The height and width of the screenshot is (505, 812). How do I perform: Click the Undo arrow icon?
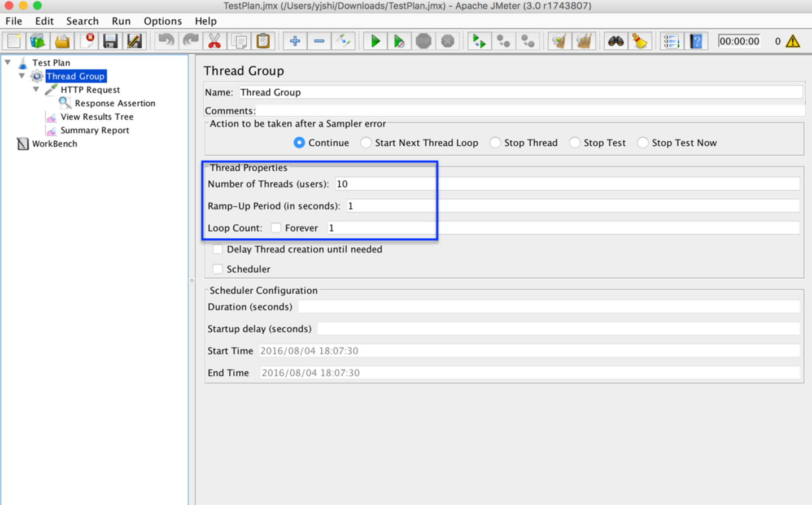[x=166, y=41]
